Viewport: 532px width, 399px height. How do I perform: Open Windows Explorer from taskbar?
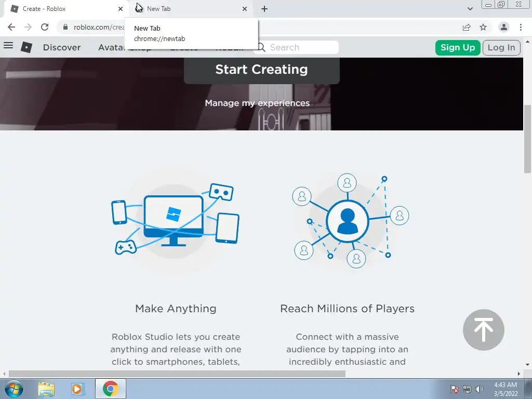tap(46, 389)
